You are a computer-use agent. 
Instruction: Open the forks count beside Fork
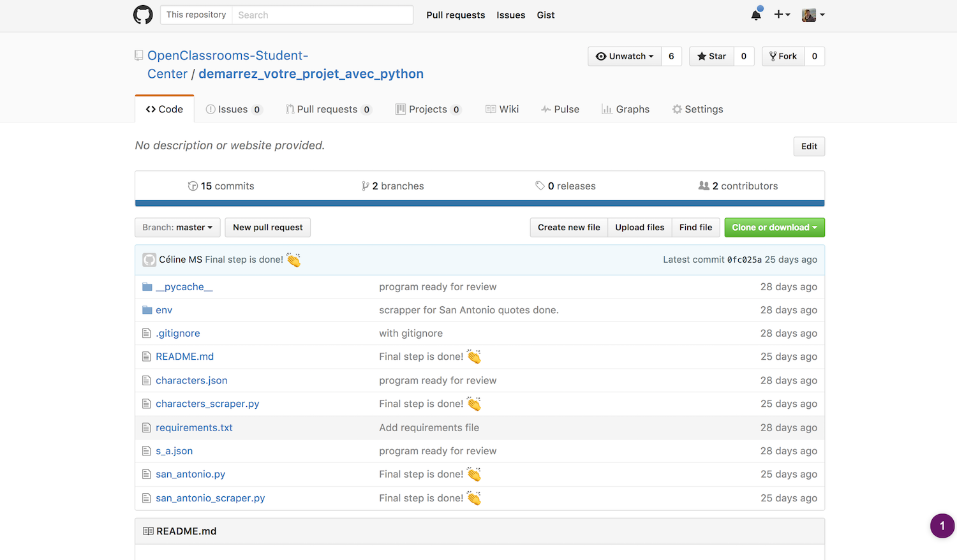pyautogui.click(x=815, y=56)
